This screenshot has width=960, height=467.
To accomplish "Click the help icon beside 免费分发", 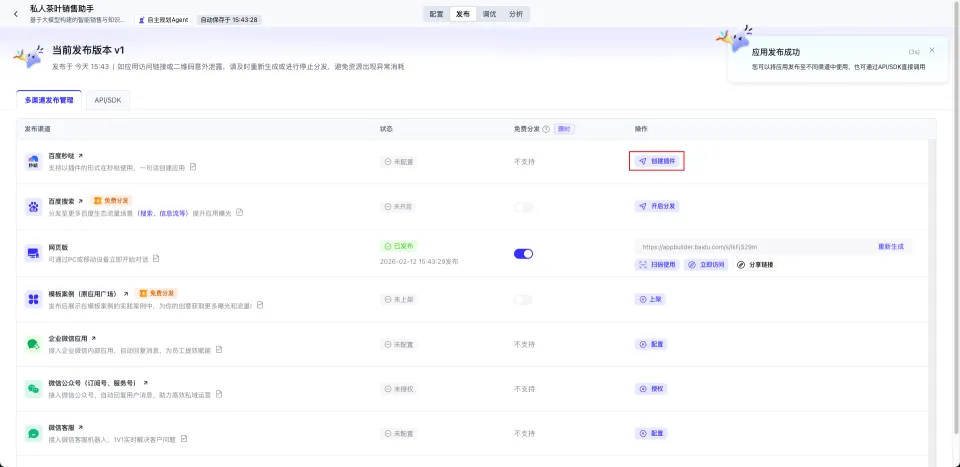I will pos(546,129).
